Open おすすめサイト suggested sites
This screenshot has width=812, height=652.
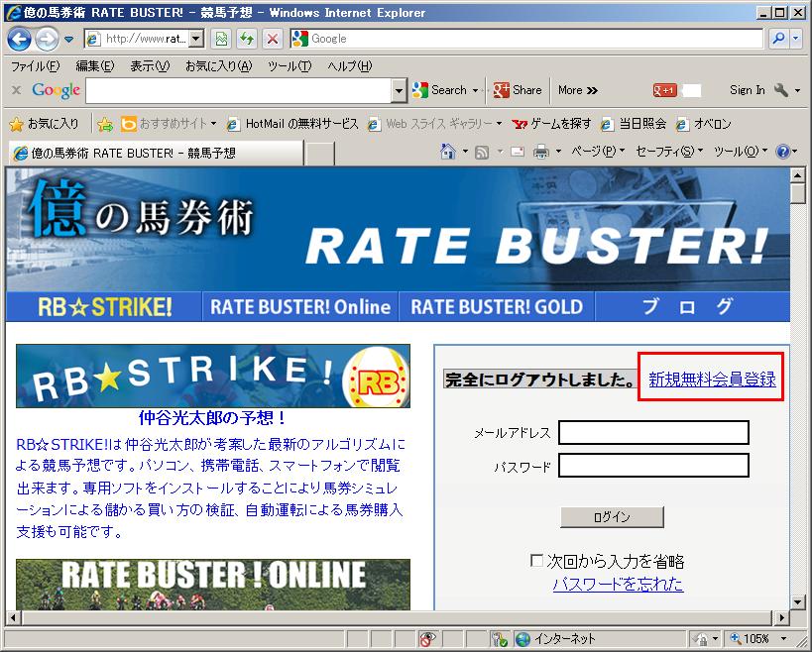click(169, 124)
